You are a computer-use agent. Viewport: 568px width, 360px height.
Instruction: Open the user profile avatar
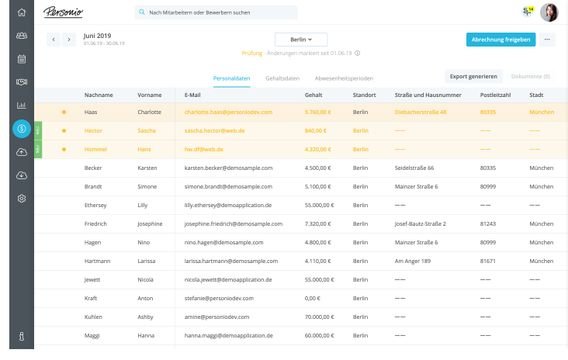tap(549, 13)
